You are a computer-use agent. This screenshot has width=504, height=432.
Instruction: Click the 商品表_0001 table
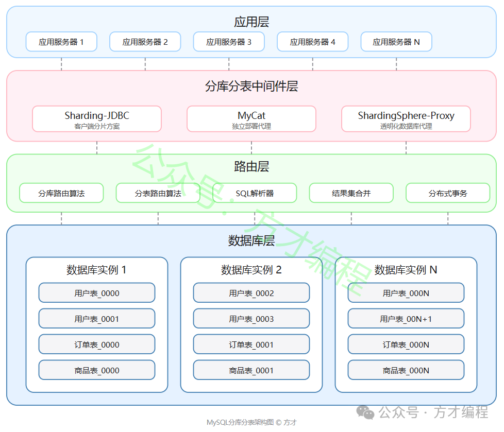(x=251, y=370)
